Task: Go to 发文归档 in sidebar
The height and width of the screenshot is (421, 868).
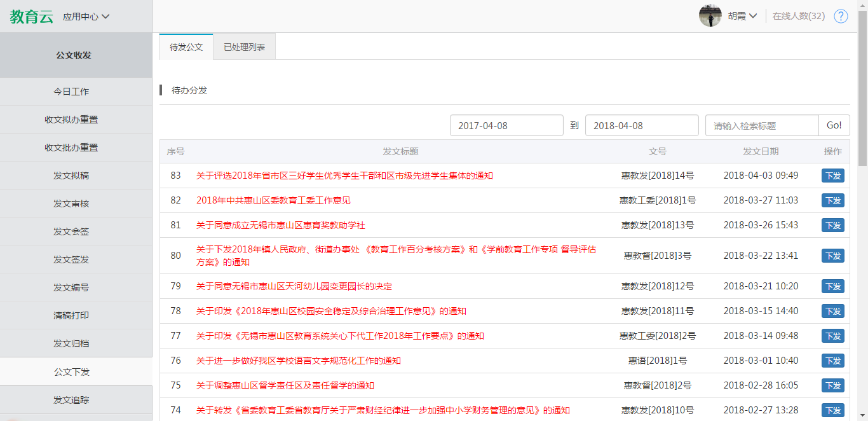Action: coord(71,343)
